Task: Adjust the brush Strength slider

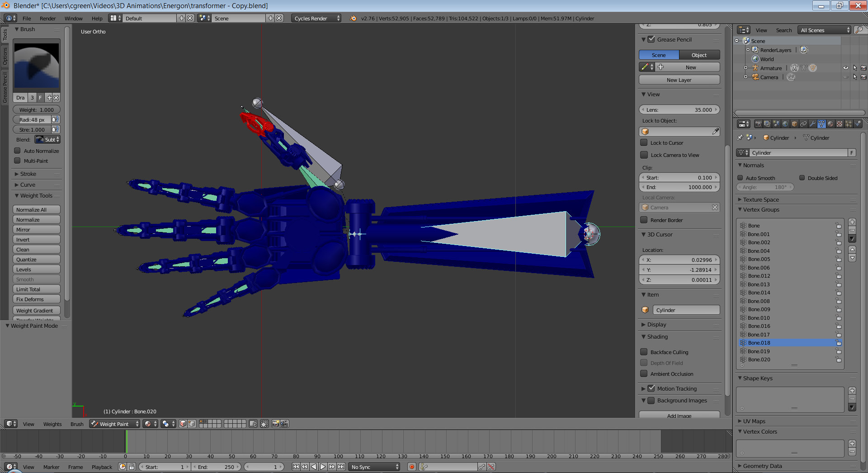Action: pyautogui.click(x=32, y=129)
